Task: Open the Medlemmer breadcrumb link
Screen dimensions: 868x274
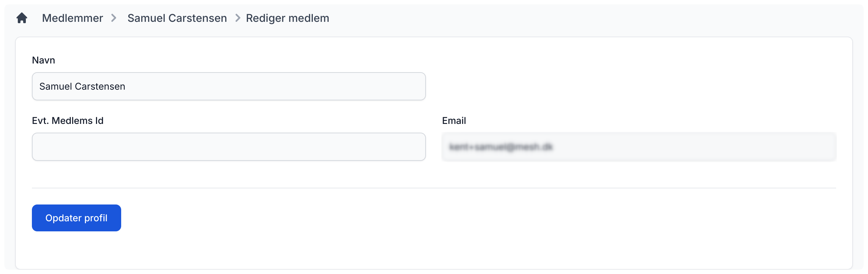Action: tap(73, 18)
